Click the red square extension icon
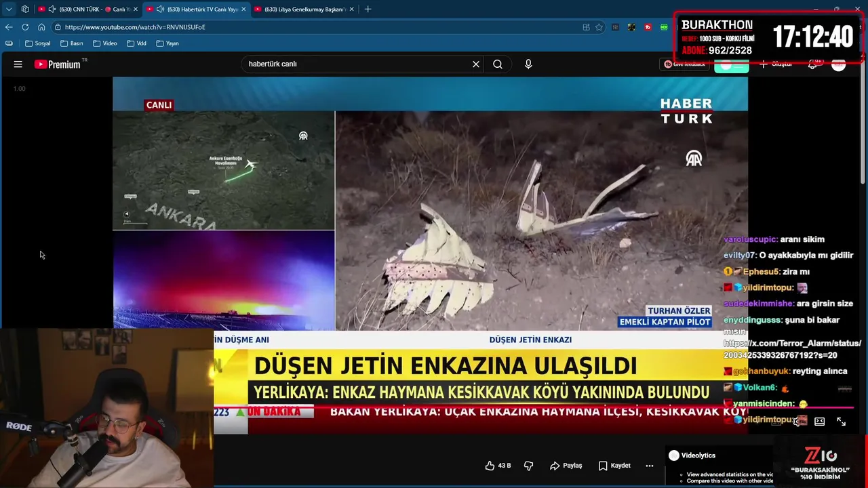The image size is (868, 488). tap(648, 27)
